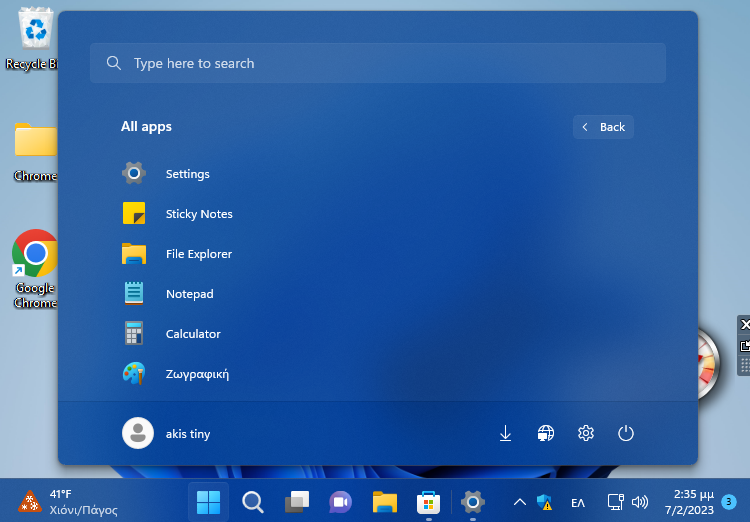Switch to Settings app on the taskbar
Screen dimensions: 750x522
click(x=473, y=502)
